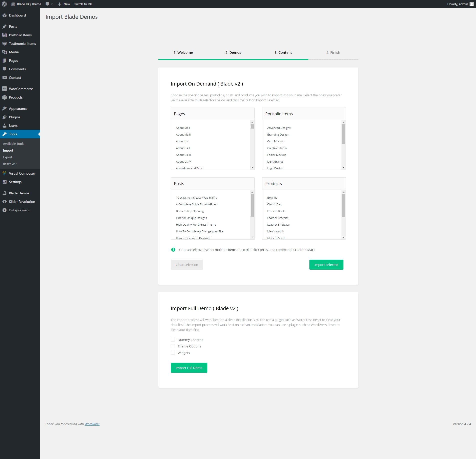
Task: Click the Import Full Demo button
Action: point(189,368)
